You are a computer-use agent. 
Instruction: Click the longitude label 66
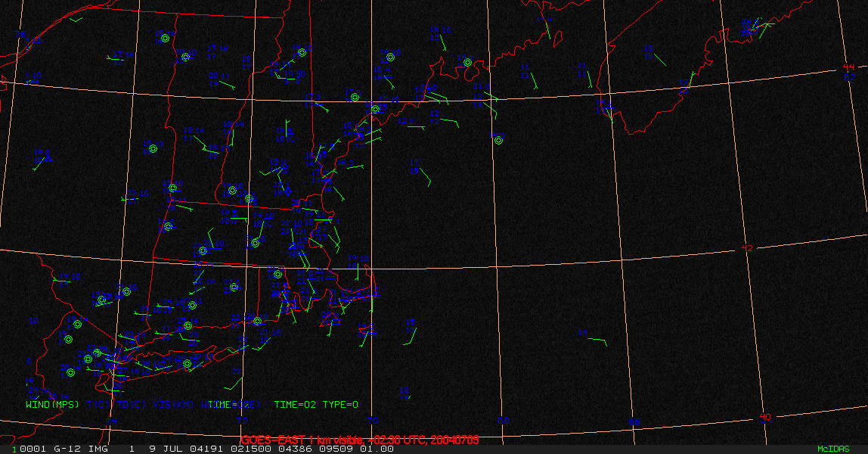coord(634,421)
